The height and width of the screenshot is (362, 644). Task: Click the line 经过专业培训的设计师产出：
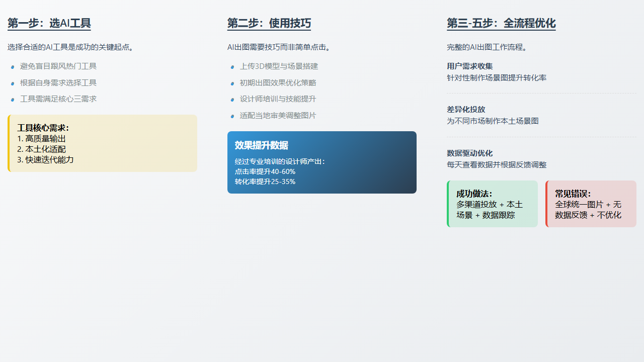click(280, 161)
